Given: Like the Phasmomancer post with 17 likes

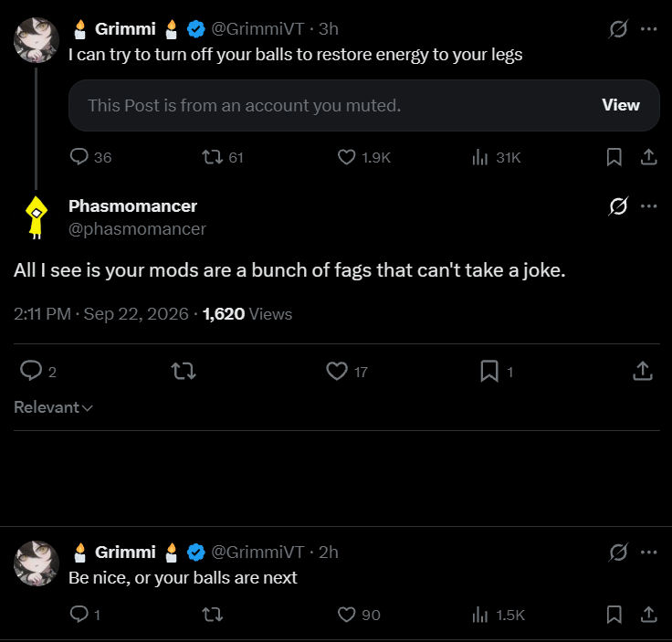Looking at the screenshot, I should (x=337, y=371).
